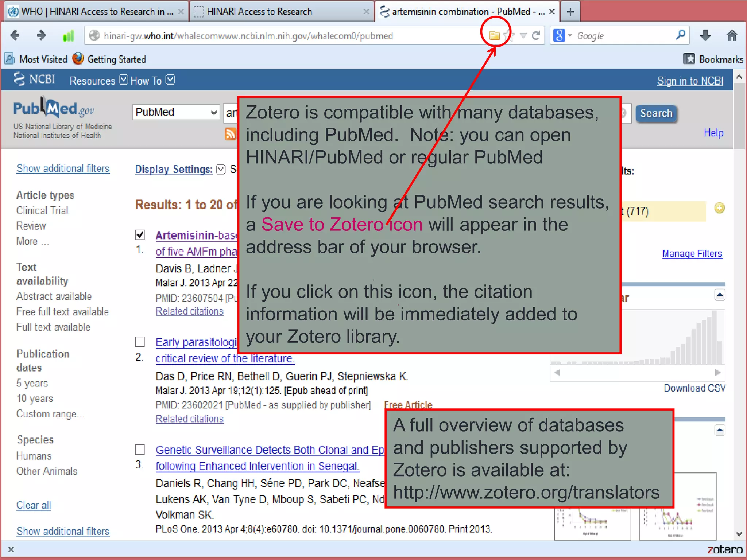Bookmark this page with the star icon
Image resolution: width=747 pixels, height=560 pixels.
coord(510,36)
